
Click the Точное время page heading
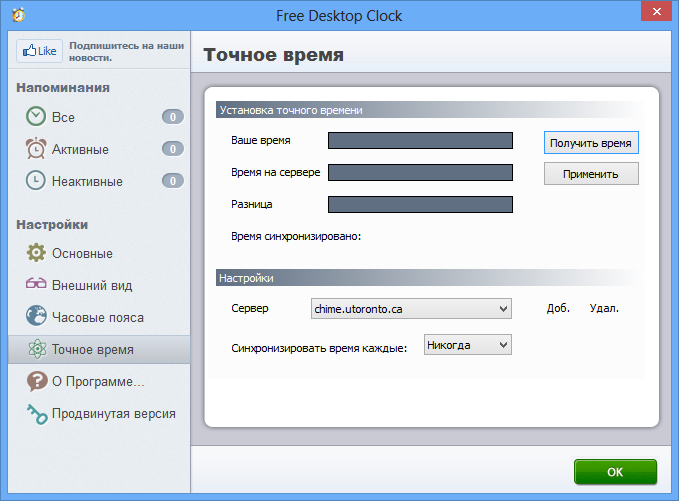(x=273, y=55)
